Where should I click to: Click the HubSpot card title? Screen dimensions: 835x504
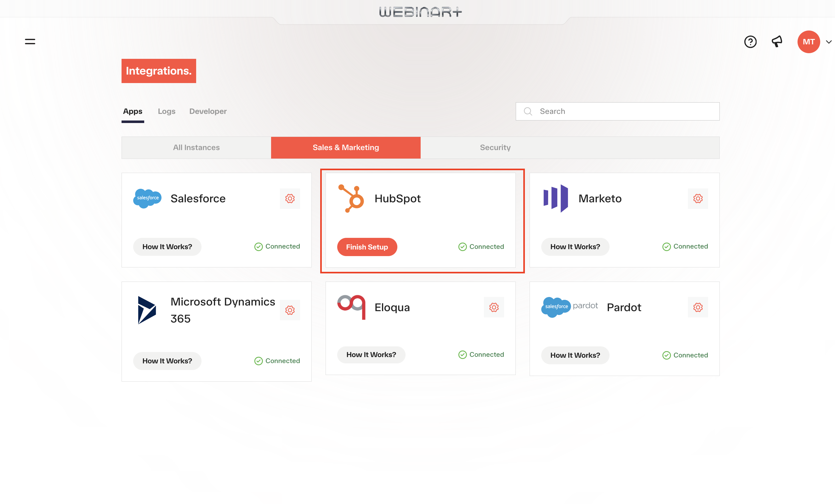click(x=397, y=199)
